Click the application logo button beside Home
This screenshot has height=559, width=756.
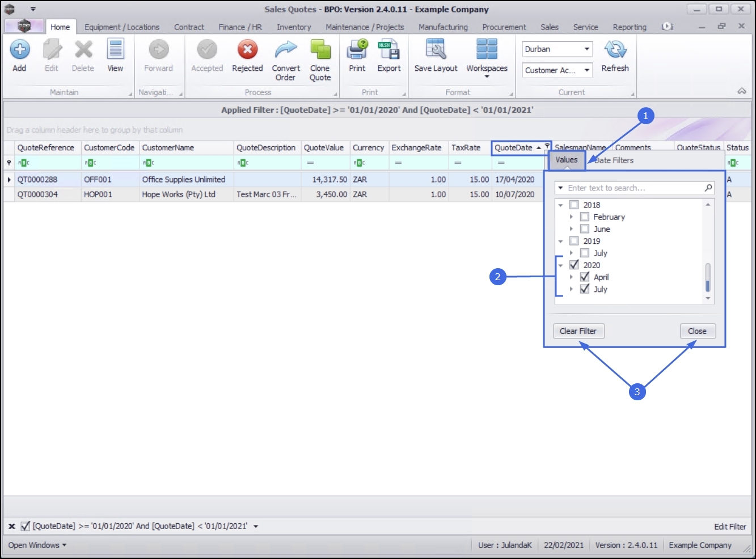point(24,26)
